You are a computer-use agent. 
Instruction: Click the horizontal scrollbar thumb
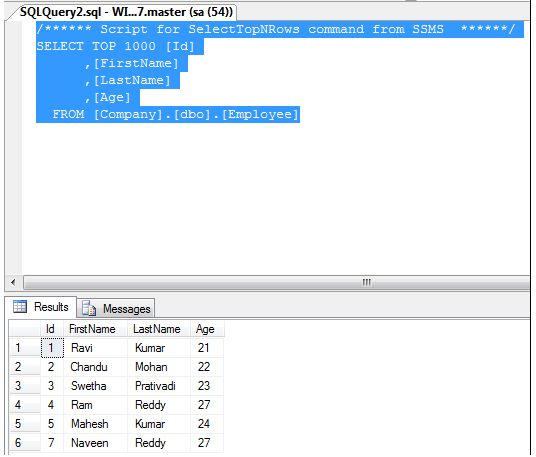pos(276,282)
